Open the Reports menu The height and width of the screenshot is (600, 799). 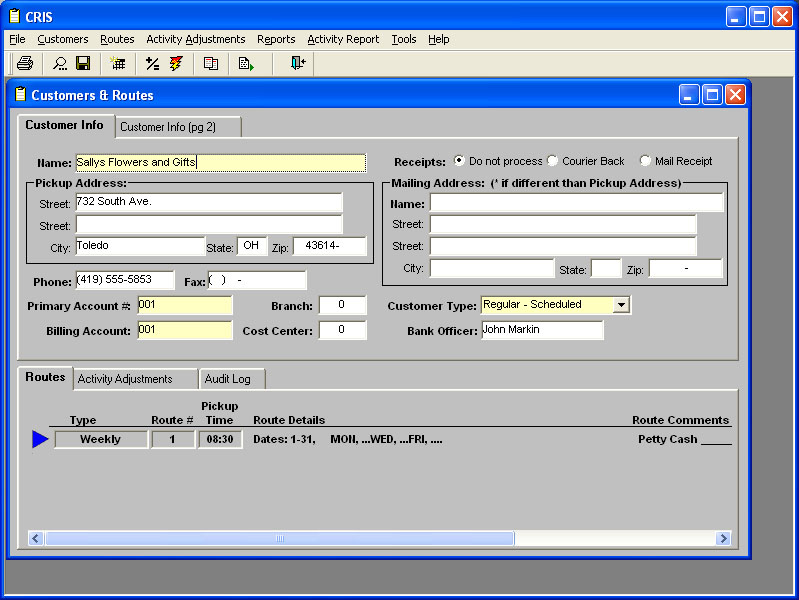276,39
